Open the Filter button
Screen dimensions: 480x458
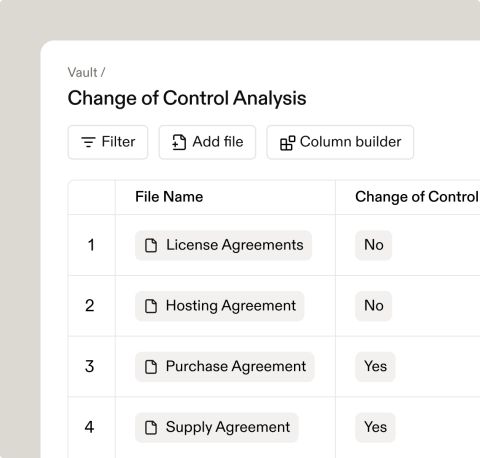(x=108, y=142)
